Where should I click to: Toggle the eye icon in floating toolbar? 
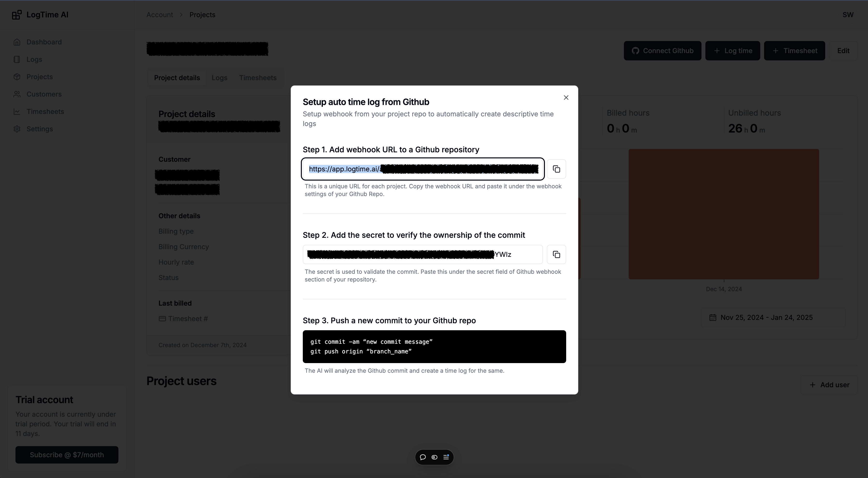(x=434, y=457)
